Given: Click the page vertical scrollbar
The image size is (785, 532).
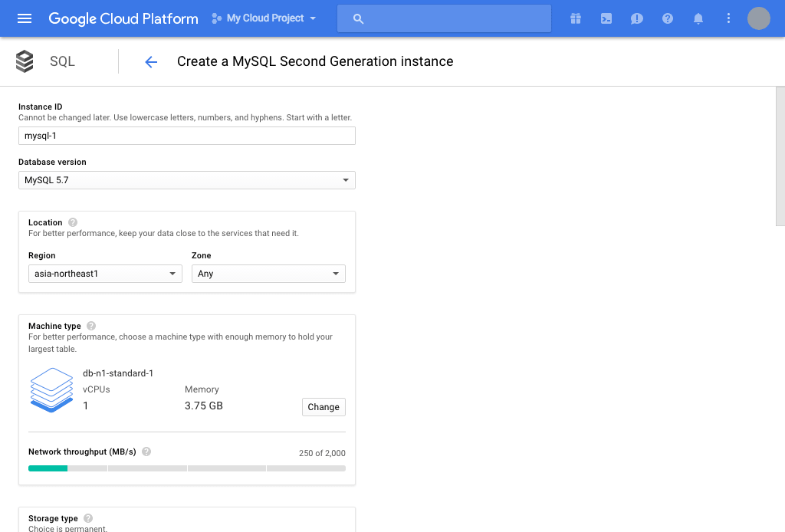Looking at the screenshot, I should pos(780,156).
